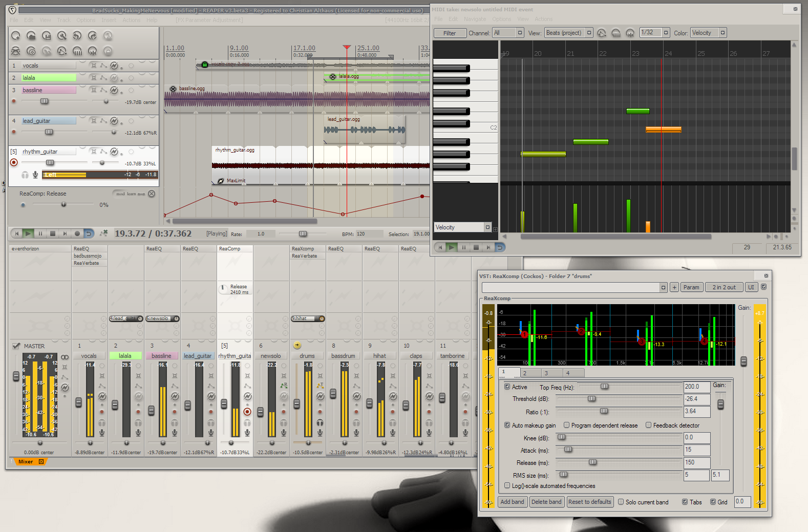Image resolution: width=808 pixels, height=532 pixels.
Task: Enable Feedback detector checkbox
Action: [x=649, y=425]
